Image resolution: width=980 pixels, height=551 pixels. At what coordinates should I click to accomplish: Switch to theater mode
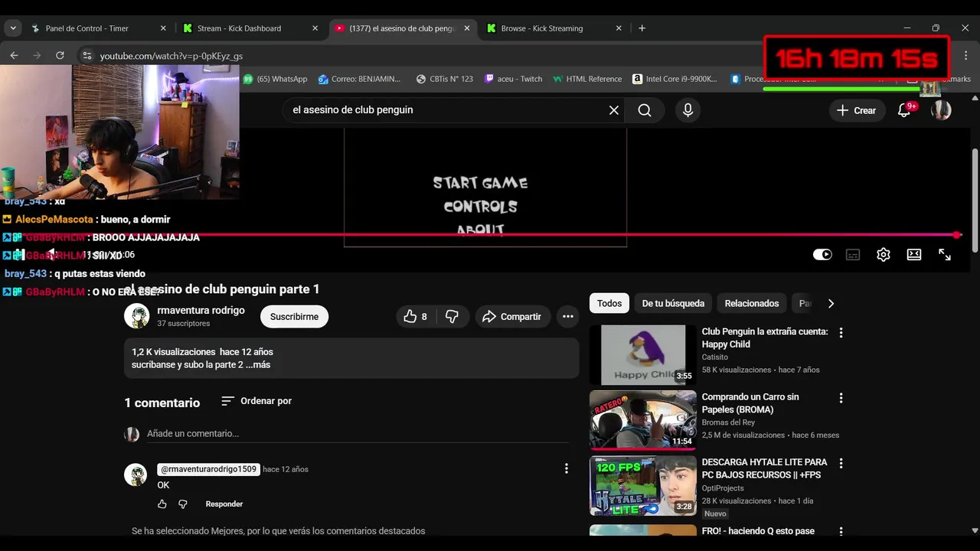[914, 255]
